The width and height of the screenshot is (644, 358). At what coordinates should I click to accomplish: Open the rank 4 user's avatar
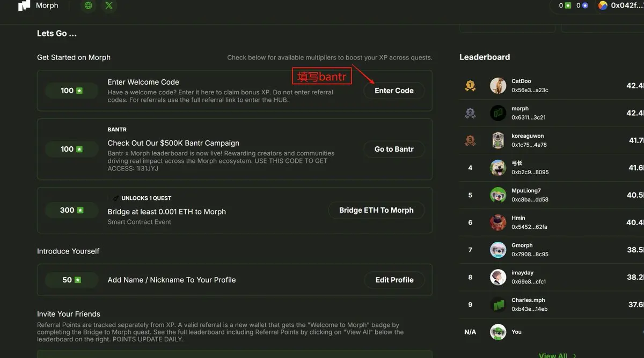point(498,168)
